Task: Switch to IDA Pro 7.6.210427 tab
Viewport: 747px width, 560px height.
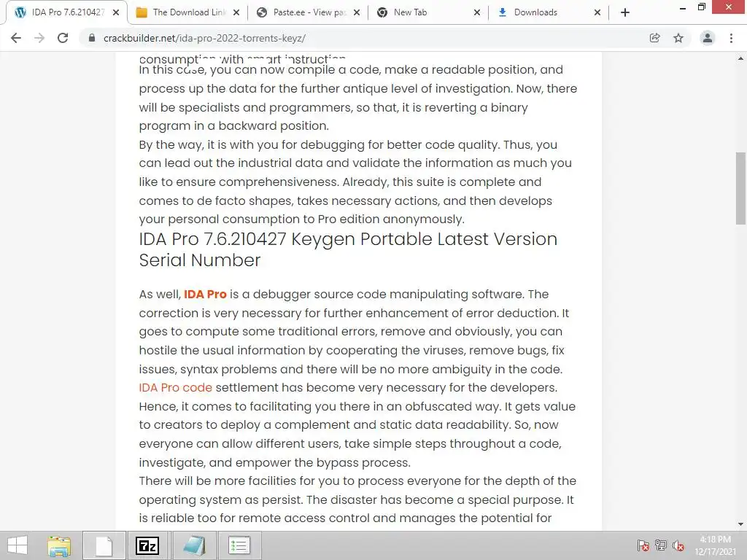Action: pos(66,12)
